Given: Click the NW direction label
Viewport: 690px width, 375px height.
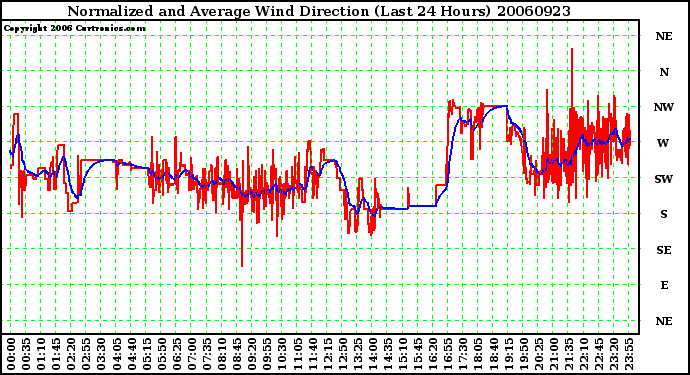Looking at the screenshot, I should click(x=664, y=107).
